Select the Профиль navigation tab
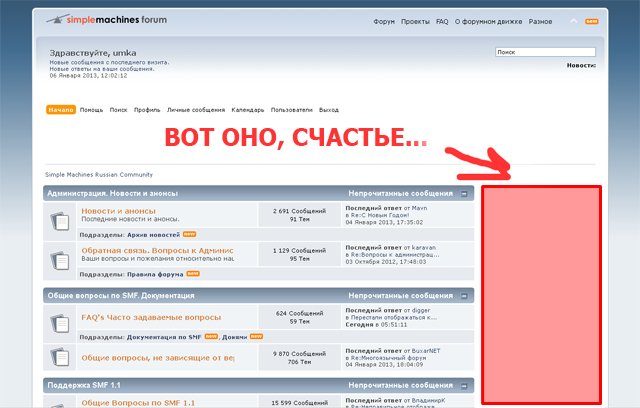The width and height of the screenshot is (640, 408). 147,110
